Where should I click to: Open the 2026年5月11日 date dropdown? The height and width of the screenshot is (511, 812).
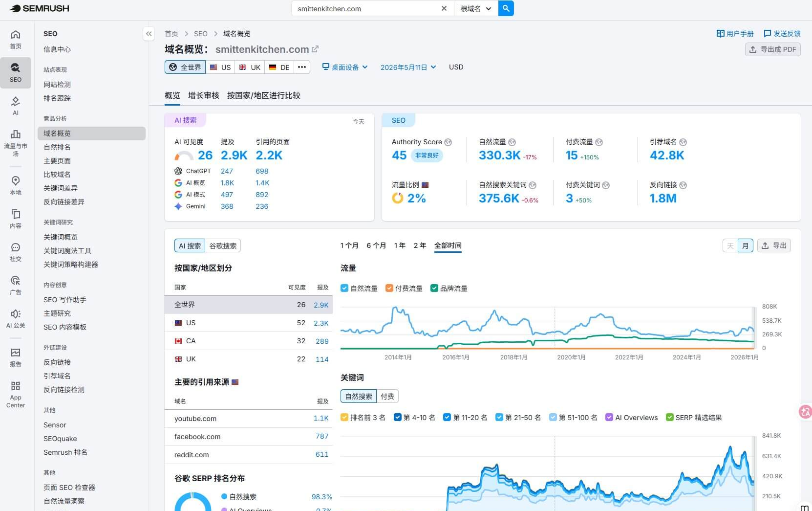[x=408, y=67]
